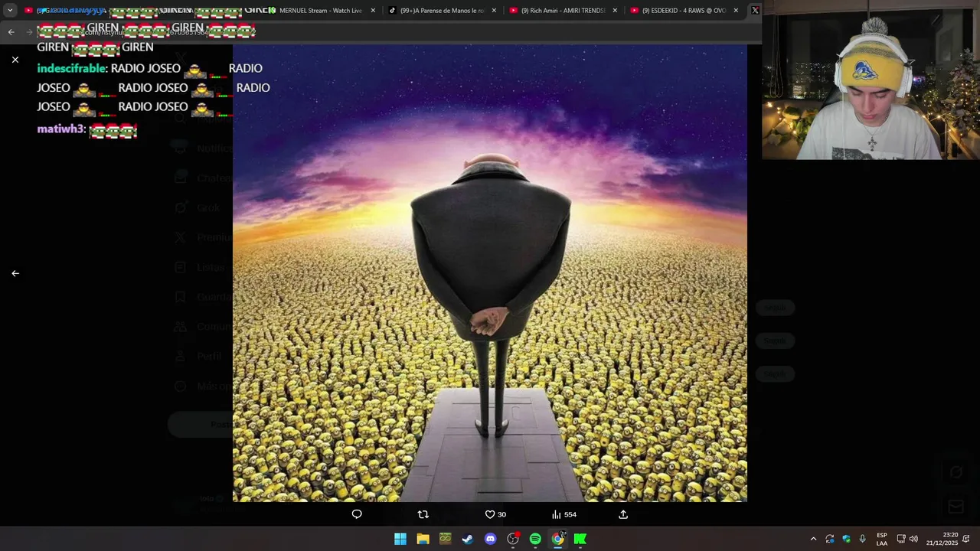Select the active X tab
The height and width of the screenshot is (551, 980).
click(x=755, y=11)
